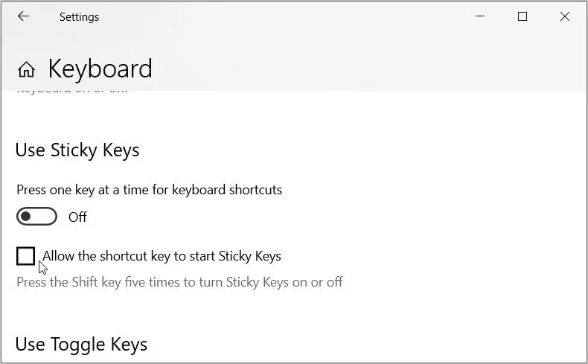The image size is (588, 364).
Task: Go back using the back arrow
Action: coord(23,16)
